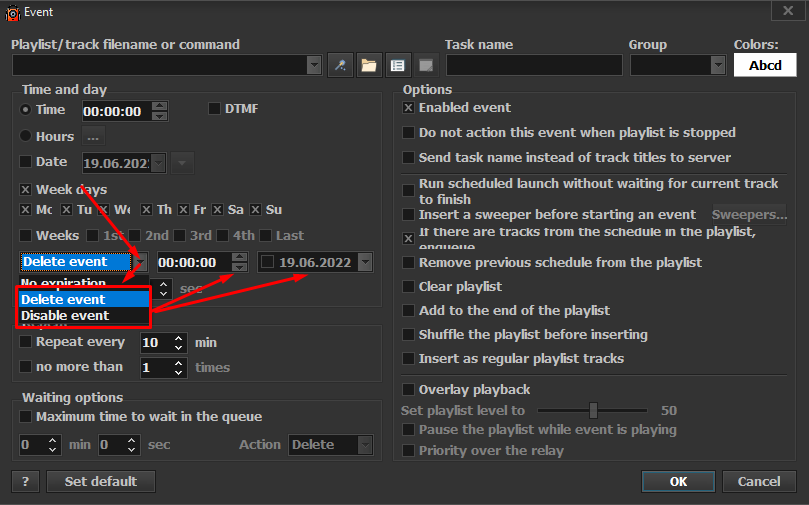Toggle the Clear playlist checkbox
This screenshot has width=809, height=505.
click(x=408, y=287)
